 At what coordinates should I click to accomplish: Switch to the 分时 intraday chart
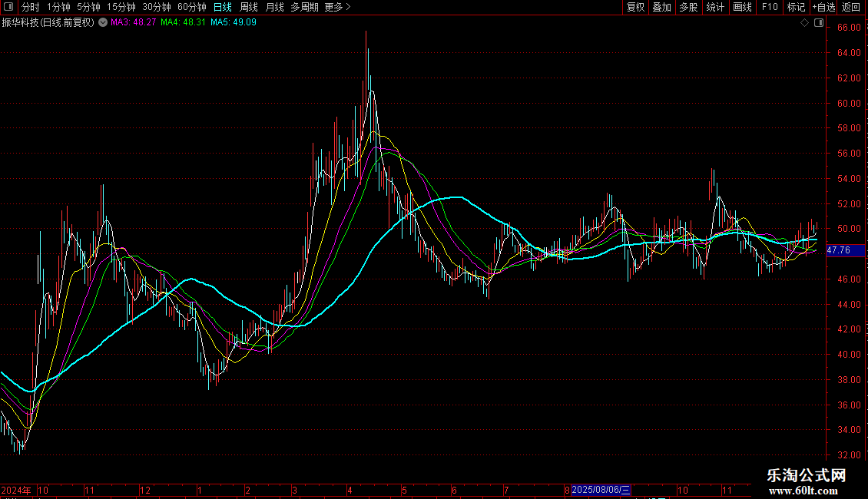click(31, 7)
